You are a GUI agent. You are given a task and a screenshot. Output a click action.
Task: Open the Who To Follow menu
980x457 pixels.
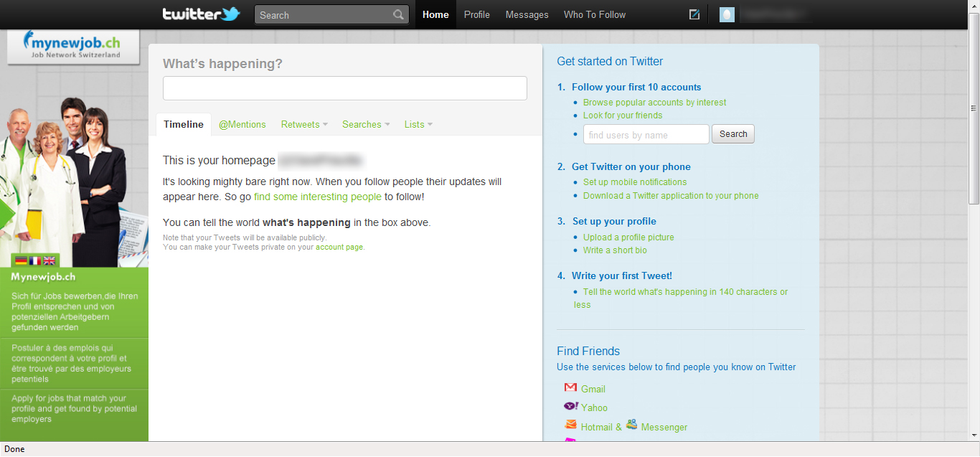[594, 14]
